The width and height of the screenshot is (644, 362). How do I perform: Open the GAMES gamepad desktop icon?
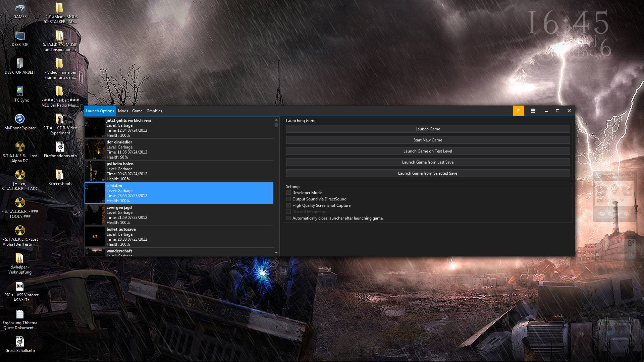click(x=20, y=8)
